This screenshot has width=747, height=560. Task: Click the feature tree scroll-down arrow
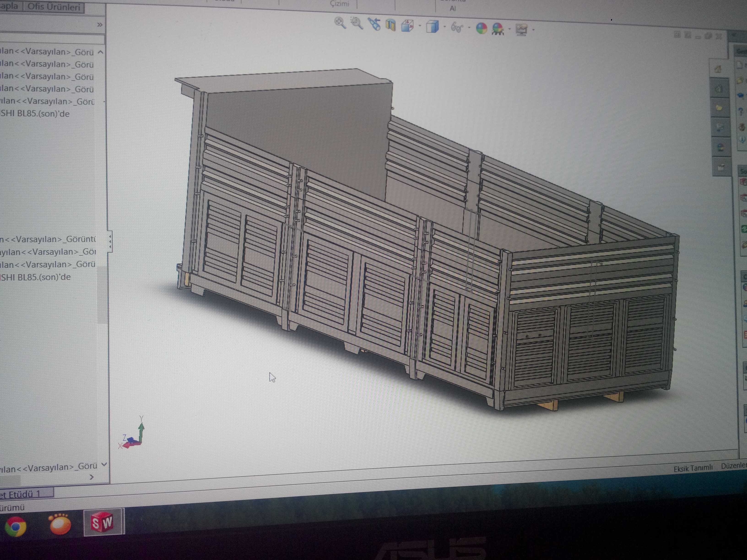point(104,465)
